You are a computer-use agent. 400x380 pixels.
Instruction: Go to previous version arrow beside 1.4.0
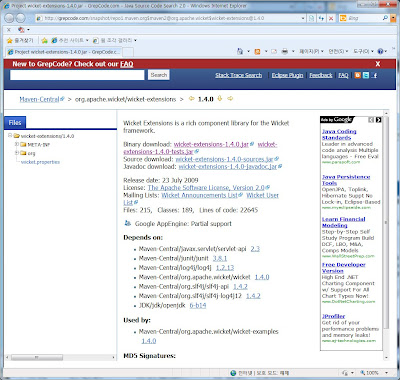tap(191, 99)
